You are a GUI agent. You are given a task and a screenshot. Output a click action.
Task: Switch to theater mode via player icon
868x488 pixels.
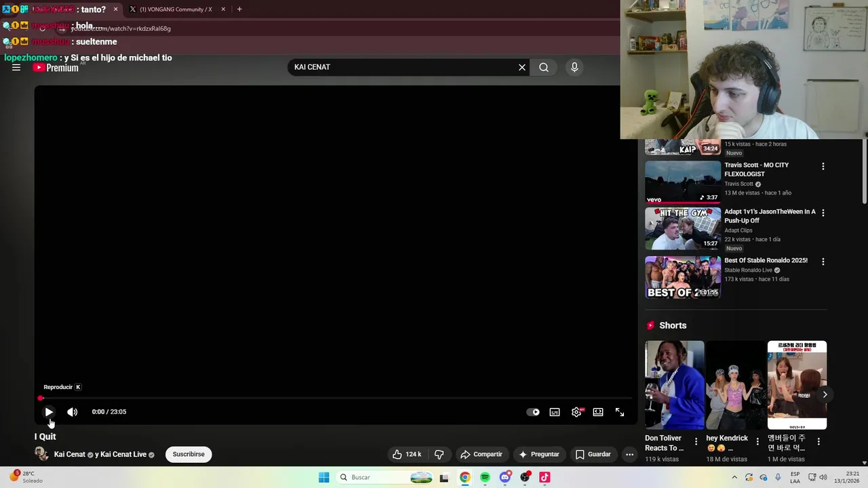coord(598,412)
